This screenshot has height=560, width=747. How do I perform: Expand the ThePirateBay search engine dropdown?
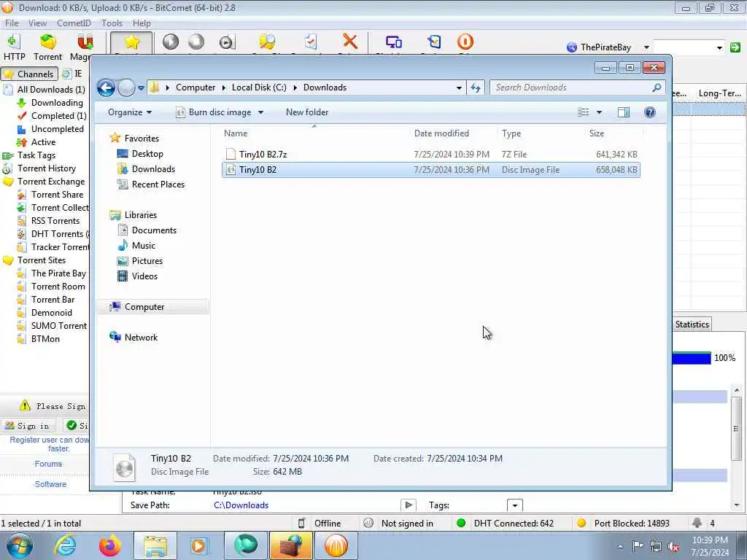pyautogui.click(x=646, y=47)
